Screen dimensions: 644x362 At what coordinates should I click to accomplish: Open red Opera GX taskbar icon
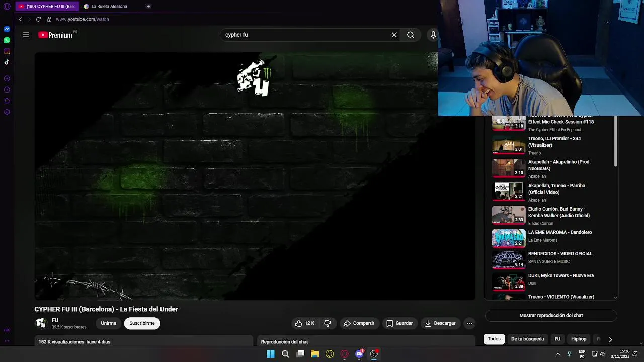[x=345, y=354]
